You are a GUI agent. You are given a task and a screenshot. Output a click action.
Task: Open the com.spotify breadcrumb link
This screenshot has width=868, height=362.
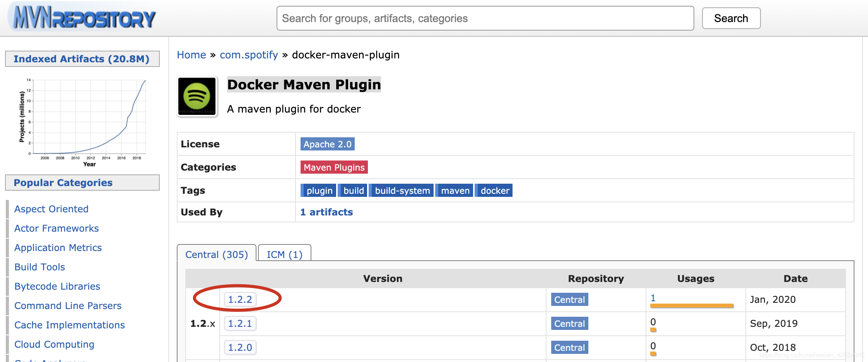[249, 55]
